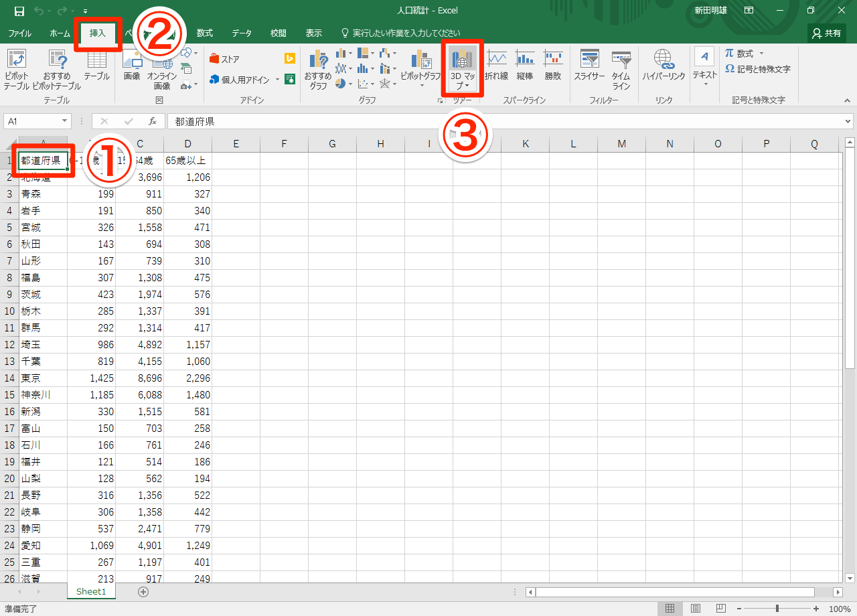Open the Equation (数式) dropdown in symbols group
This screenshot has height=616, width=857.
pos(761,54)
